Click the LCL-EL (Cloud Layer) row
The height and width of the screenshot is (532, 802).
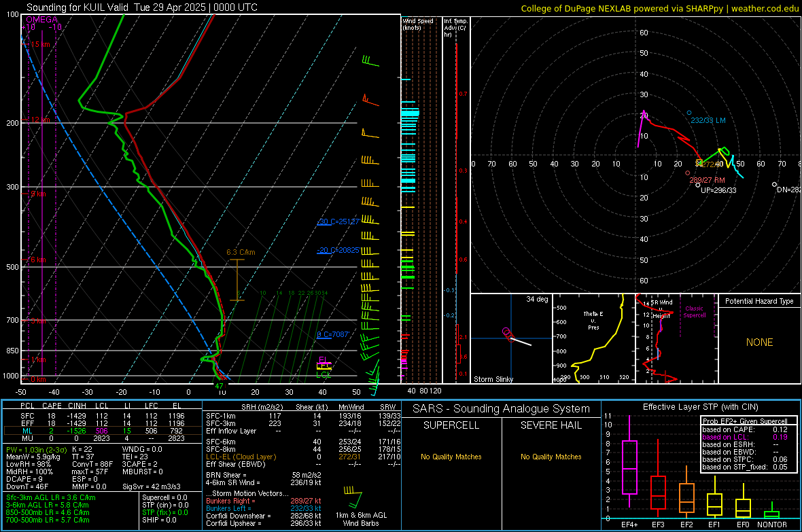[x=303, y=457]
